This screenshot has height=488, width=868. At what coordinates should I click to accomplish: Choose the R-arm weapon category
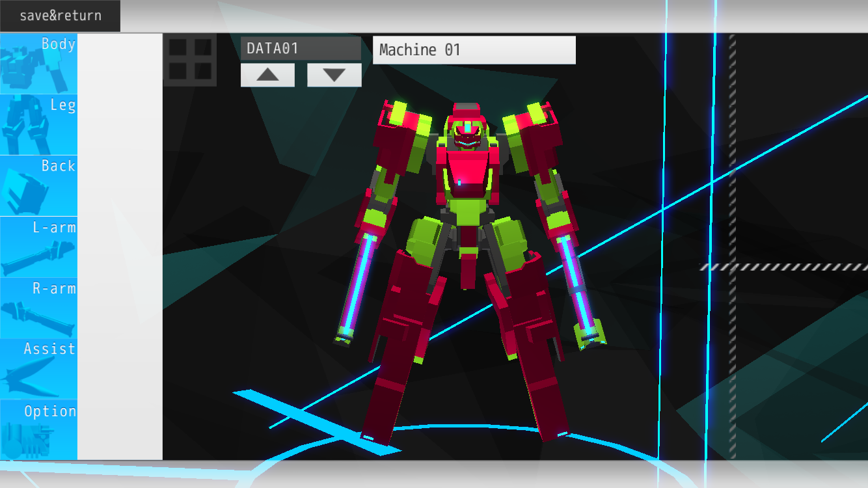[x=38, y=308]
